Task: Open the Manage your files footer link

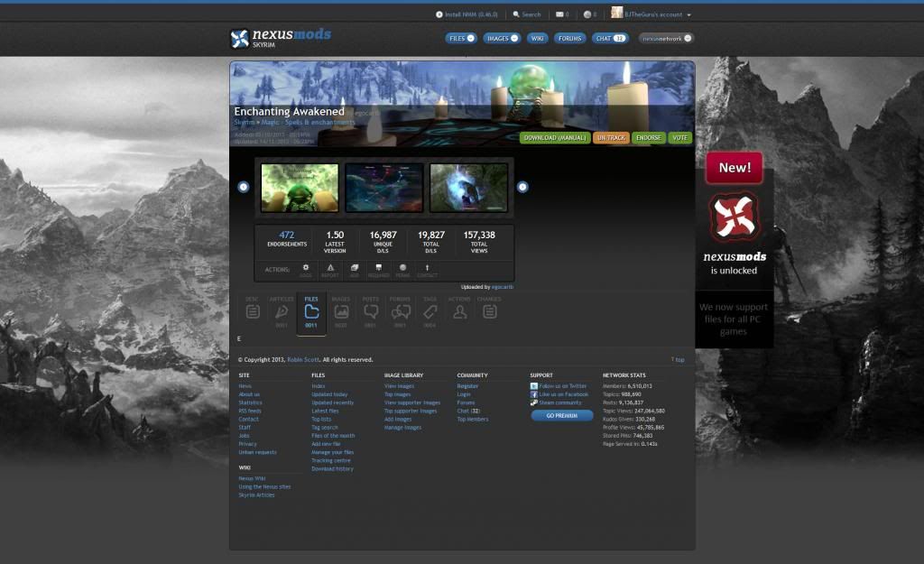Action: coord(332,452)
